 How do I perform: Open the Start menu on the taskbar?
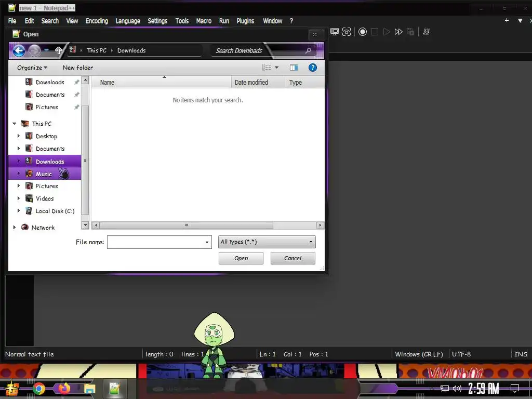click(x=12, y=389)
